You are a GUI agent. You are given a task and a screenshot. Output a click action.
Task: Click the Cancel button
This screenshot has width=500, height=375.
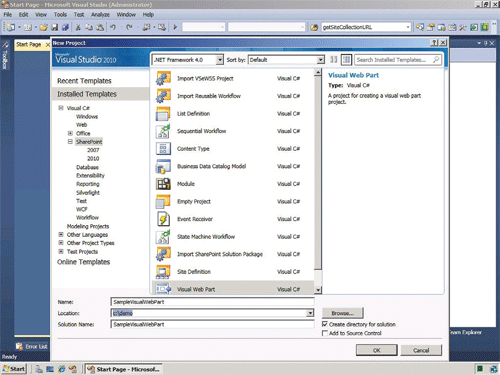tap(421, 350)
